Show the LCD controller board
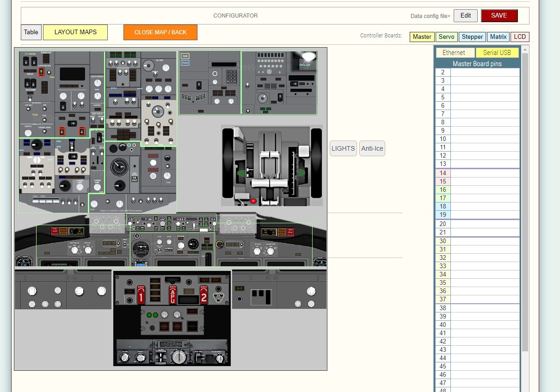 520,37
